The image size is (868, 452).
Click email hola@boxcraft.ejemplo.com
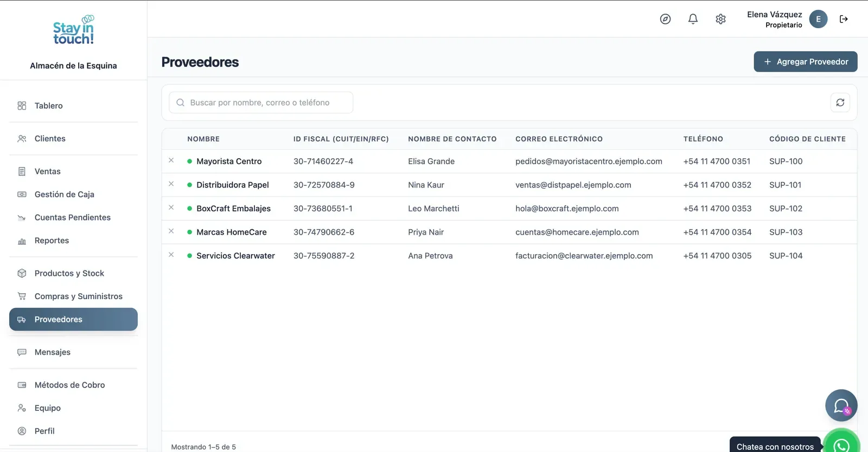tap(567, 209)
